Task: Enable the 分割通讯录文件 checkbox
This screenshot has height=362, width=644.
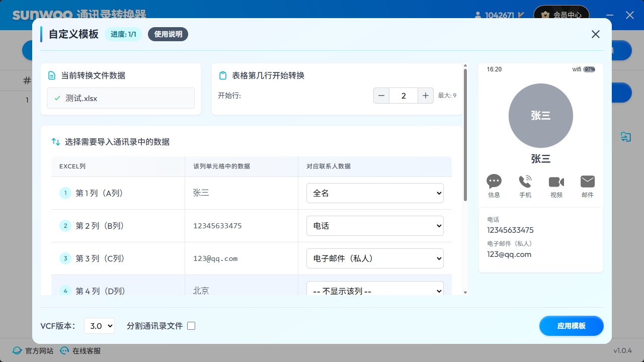Action: pos(191,326)
